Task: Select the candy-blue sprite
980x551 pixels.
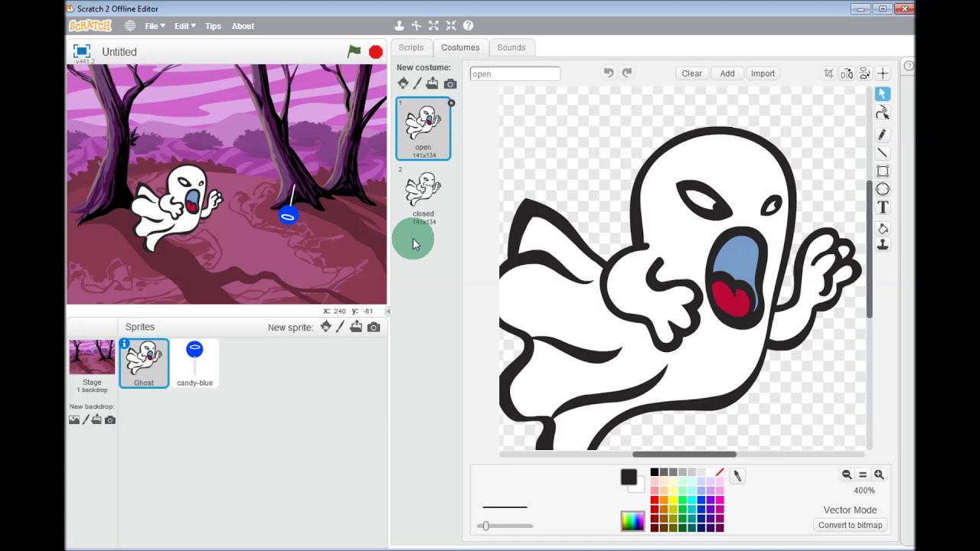Action: (194, 364)
